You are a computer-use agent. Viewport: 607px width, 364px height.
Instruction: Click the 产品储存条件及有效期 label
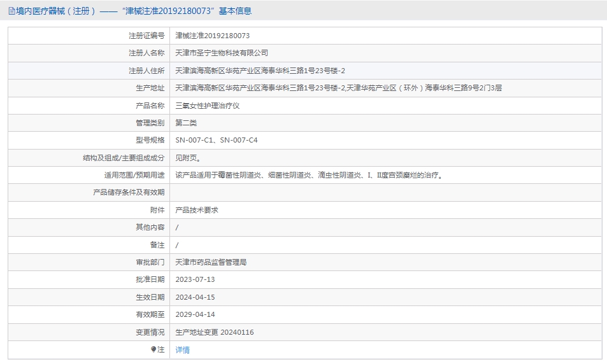pyautogui.click(x=129, y=192)
